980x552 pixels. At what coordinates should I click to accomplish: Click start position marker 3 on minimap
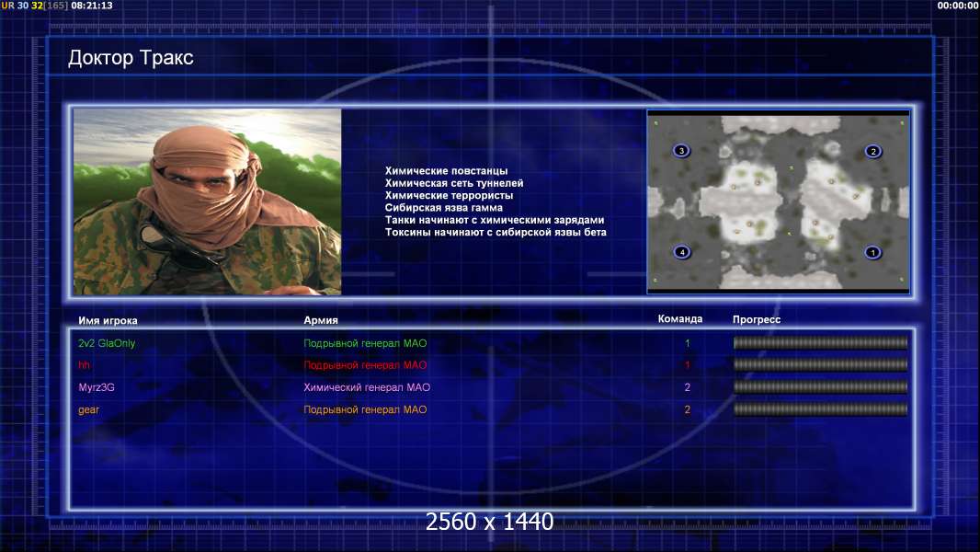(681, 151)
